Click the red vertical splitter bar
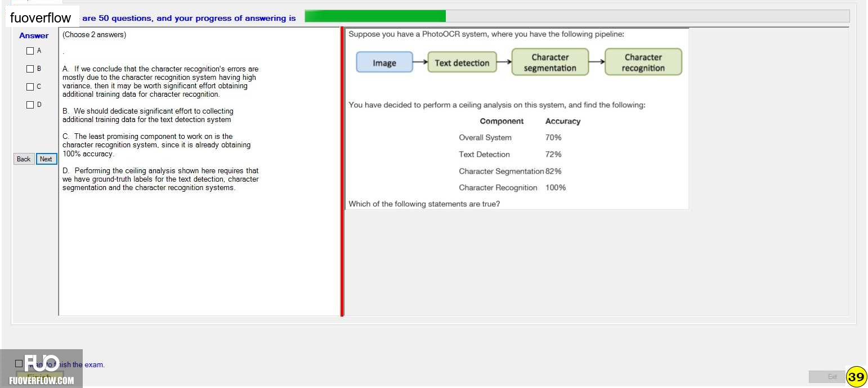The width and height of the screenshot is (868, 388). coord(342,172)
